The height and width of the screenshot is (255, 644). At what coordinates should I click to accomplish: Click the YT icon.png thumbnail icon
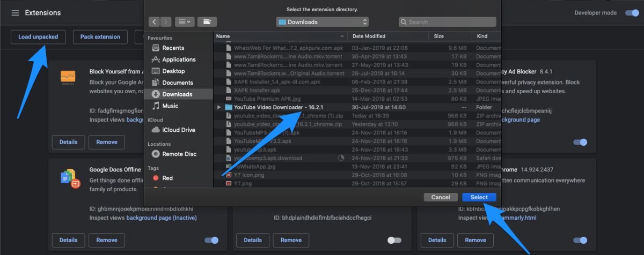click(x=229, y=175)
